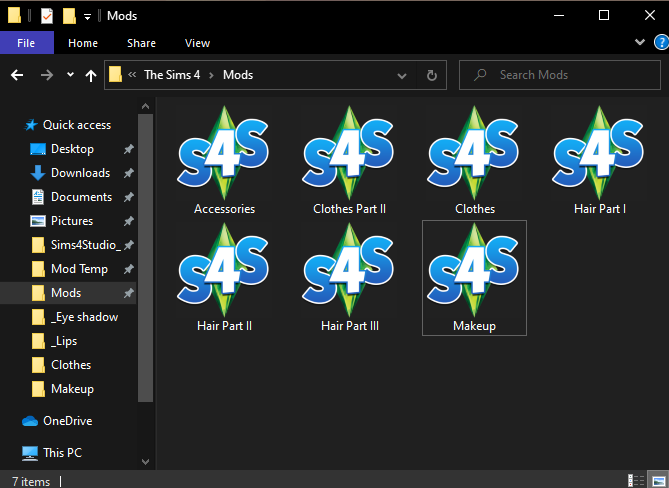The width and height of the screenshot is (669, 488).
Task: Go forward with the forward arrow
Action: click(47, 76)
